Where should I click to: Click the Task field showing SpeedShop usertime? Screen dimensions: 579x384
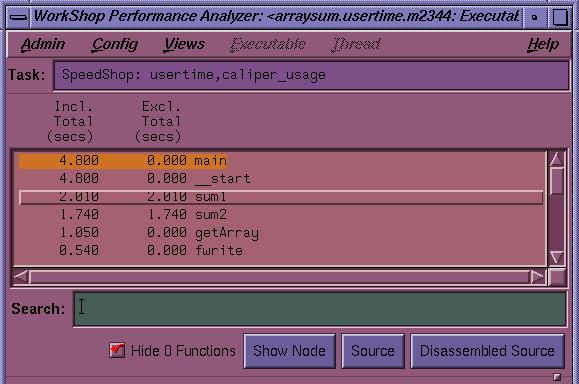[x=311, y=75]
